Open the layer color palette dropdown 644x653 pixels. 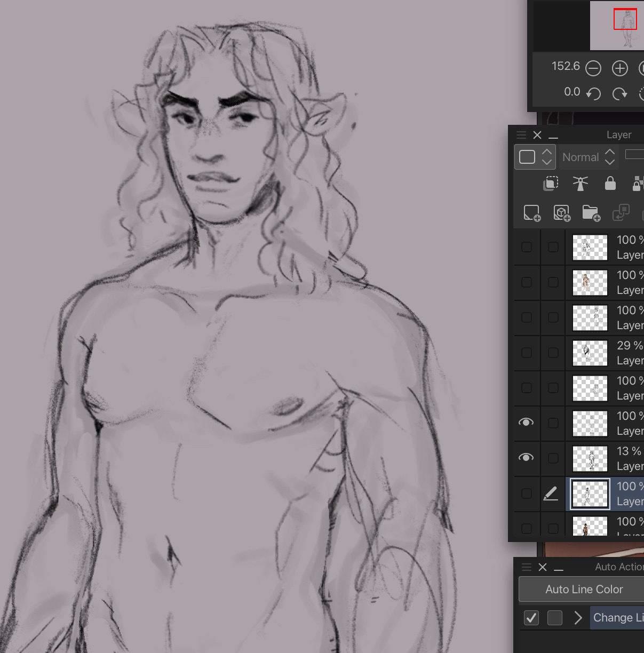point(535,157)
